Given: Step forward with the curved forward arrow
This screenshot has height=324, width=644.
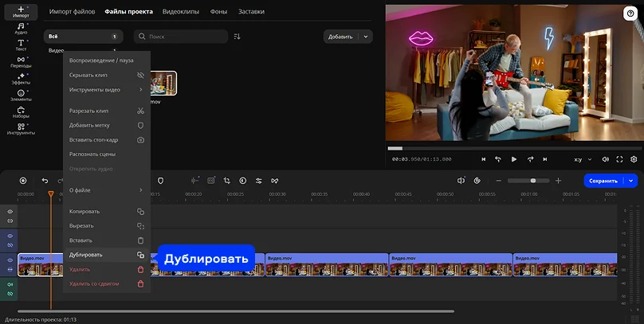Looking at the screenshot, I should pyautogui.click(x=530, y=159).
